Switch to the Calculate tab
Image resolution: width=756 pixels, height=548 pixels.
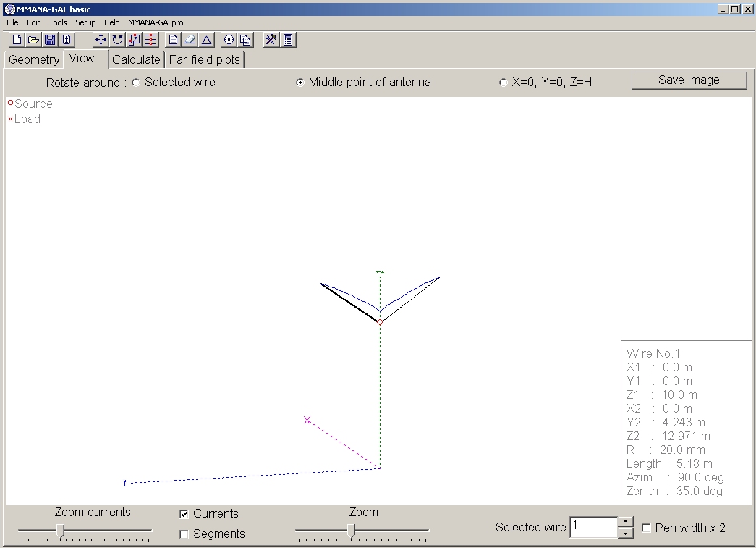[x=136, y=59]
